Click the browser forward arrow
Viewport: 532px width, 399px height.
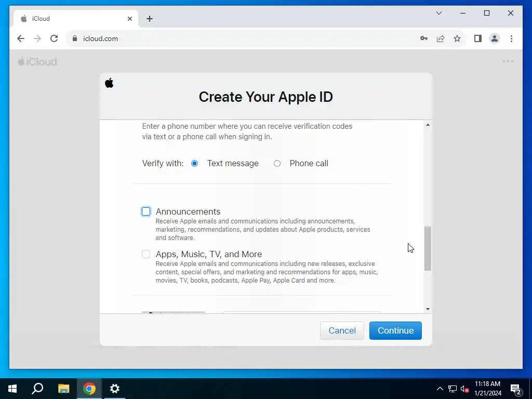point(37,38)
